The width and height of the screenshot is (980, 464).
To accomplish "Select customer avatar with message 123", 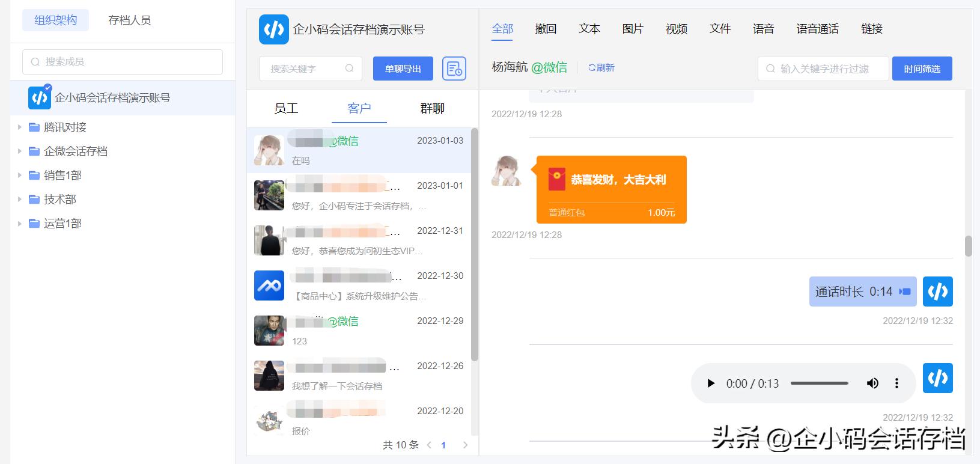I will point(269,331).
